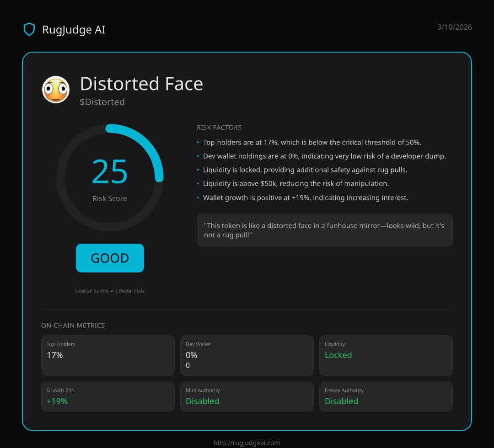Click the ON-CHAIN METRICS section heading

(73, 325)
